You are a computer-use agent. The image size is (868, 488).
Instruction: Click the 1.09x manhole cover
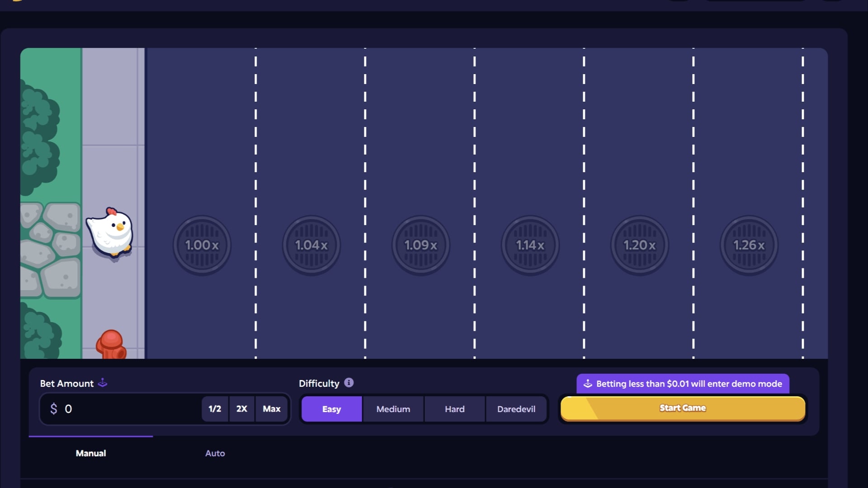421,245
